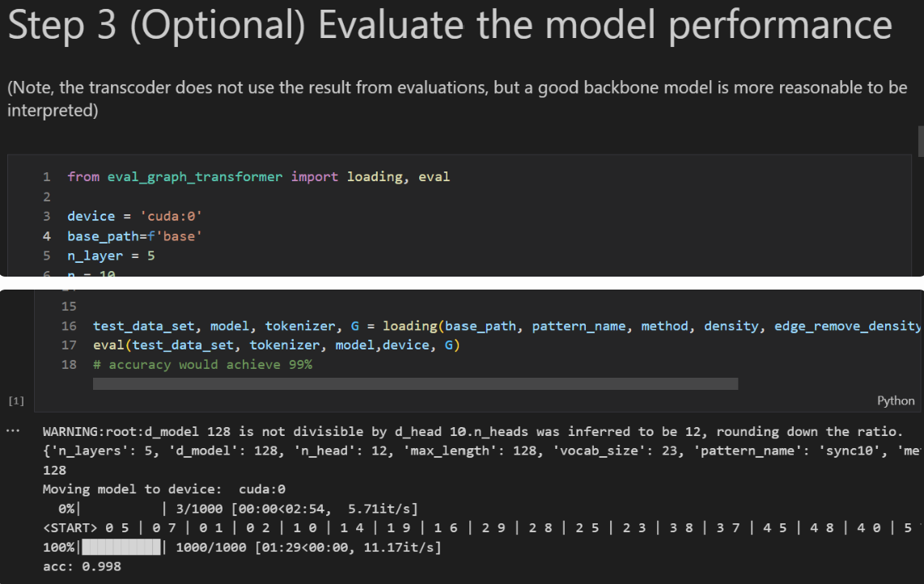Open the cell output more-actions ellipsis menu
The width and height of the screenshot is (924, 584).
11,431
